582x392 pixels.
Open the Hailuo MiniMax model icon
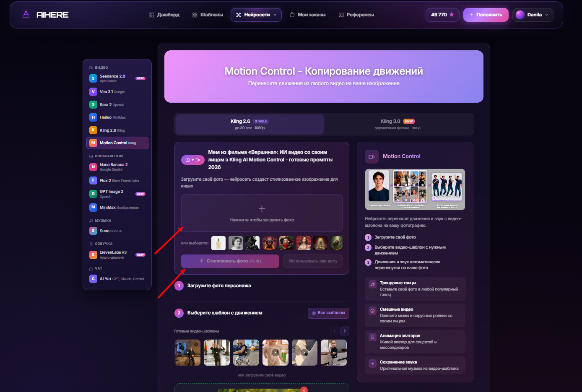pos(93,117)
